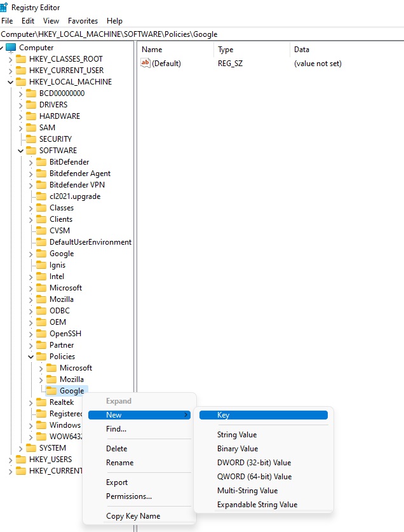Expand the Intel key
This screenshot has width=404, height=532.
click(x=31, y=277)
